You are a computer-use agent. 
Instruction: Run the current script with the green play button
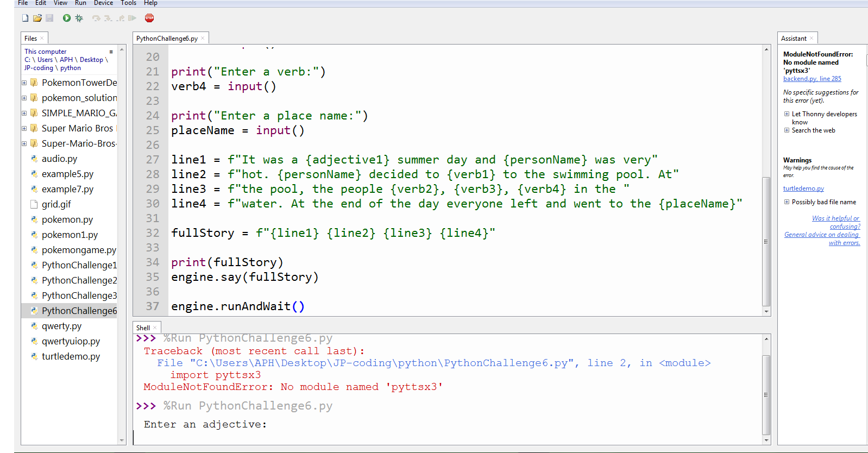point(66,18)
